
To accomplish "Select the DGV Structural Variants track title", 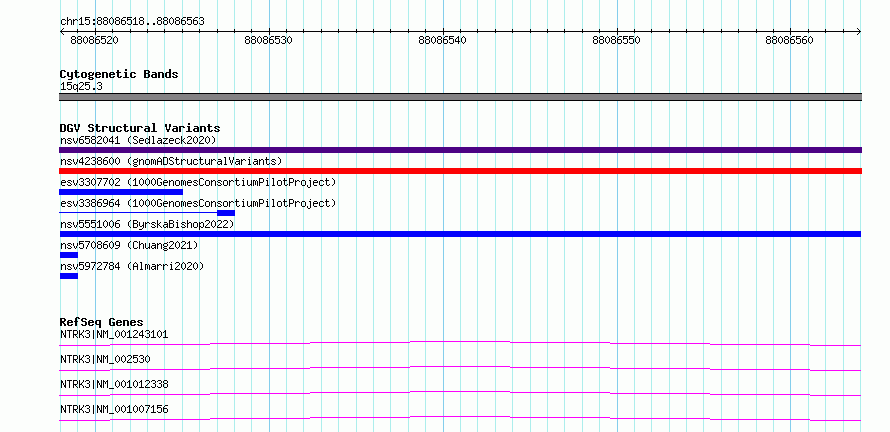I will tap(140, 128).
